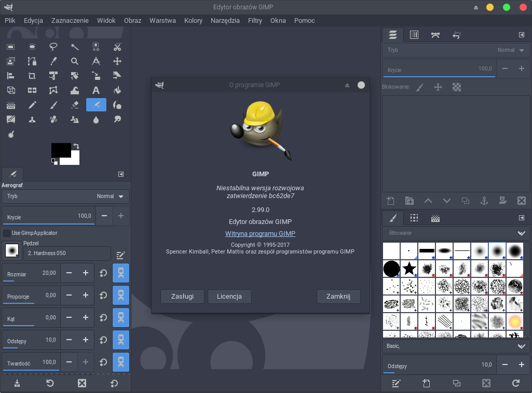Enable the Use GimpApplicator checkbox
This screenshot has height=393, width=532.
tap(7, 233)
